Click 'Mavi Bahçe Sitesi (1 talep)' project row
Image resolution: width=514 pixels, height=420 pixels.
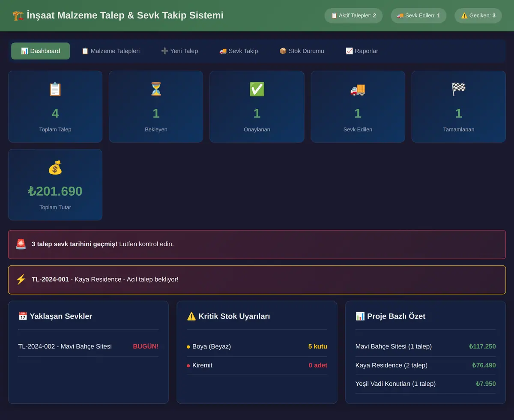(x=425, y=346)
